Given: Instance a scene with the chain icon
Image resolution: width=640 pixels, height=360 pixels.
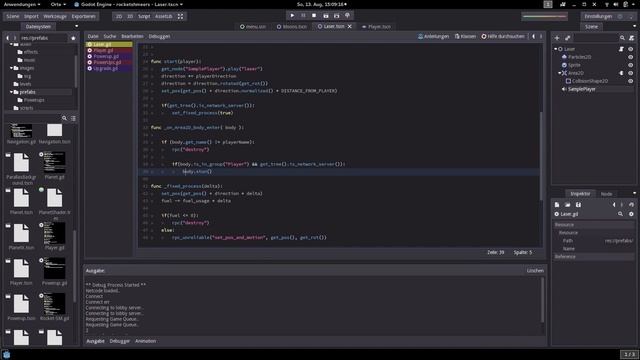Looking at the screenshot, I should click(x=567, y=38).
